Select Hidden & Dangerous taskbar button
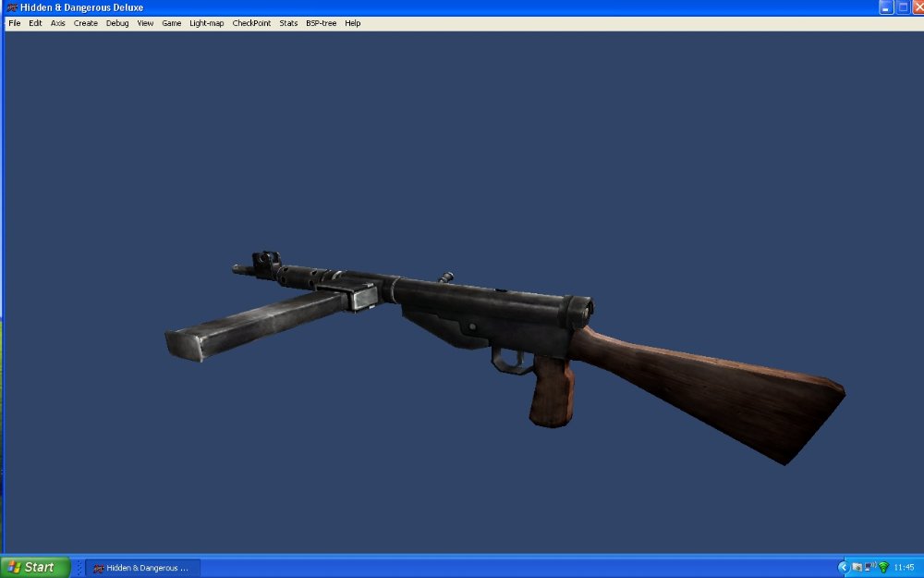 point(142,568)
